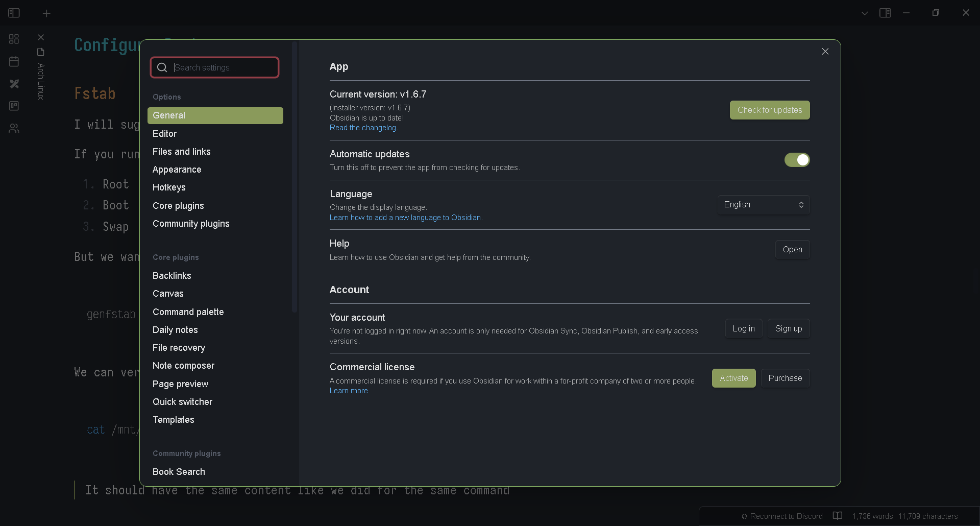Open the English language dropdown

tap(764, 205)
